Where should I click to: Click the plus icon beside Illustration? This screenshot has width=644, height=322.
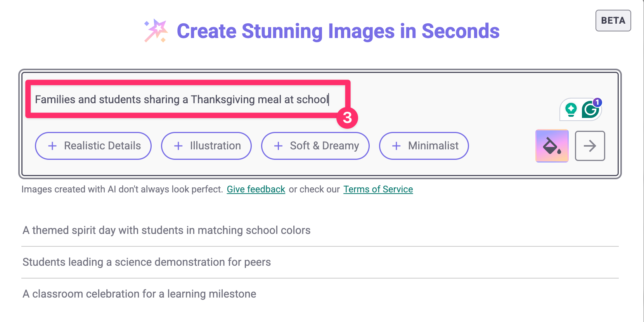click(x=178, y=146)
